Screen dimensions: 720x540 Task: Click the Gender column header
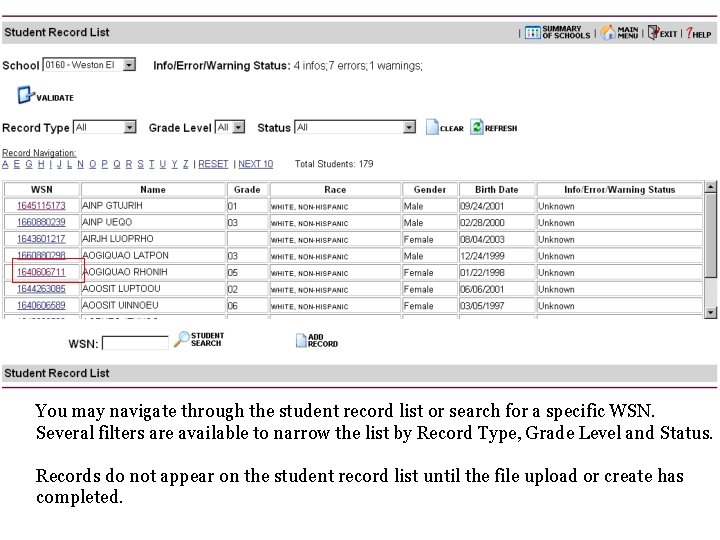(x=430, y=189)
